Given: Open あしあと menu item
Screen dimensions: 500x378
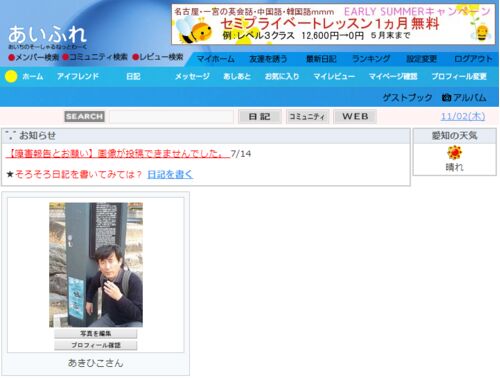Looking at the screenshot, I should (x=237, y=76).
